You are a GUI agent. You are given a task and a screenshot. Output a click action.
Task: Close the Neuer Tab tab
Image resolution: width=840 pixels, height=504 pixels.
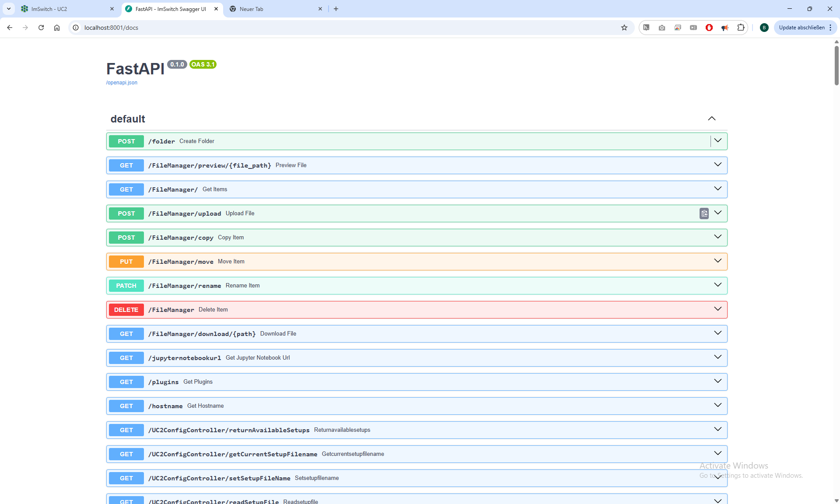coord(320,9)
